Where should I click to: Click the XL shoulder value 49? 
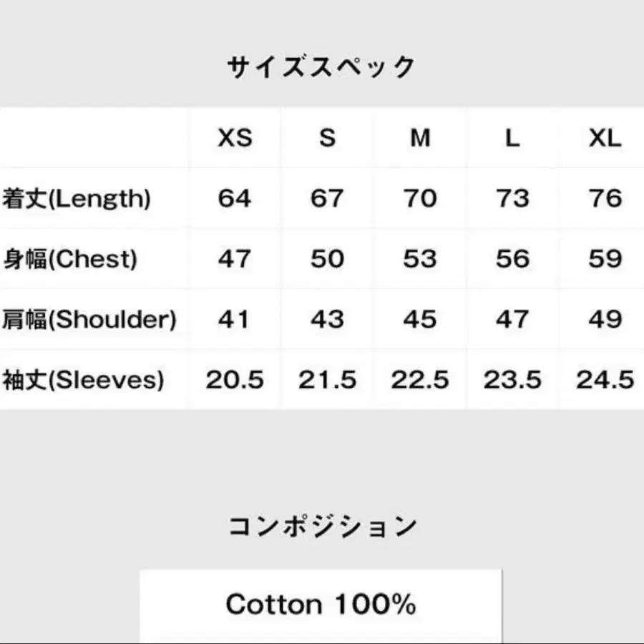(x=605, y=319)
